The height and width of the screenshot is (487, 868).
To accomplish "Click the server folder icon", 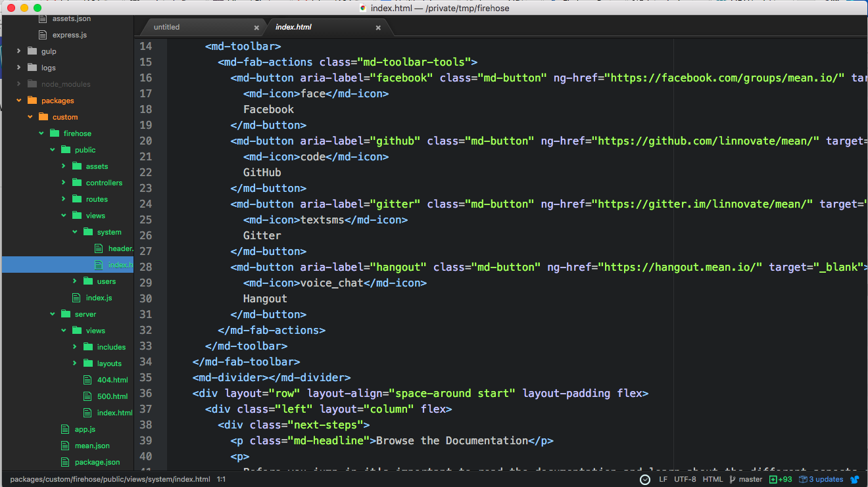I will coord(66,314).
